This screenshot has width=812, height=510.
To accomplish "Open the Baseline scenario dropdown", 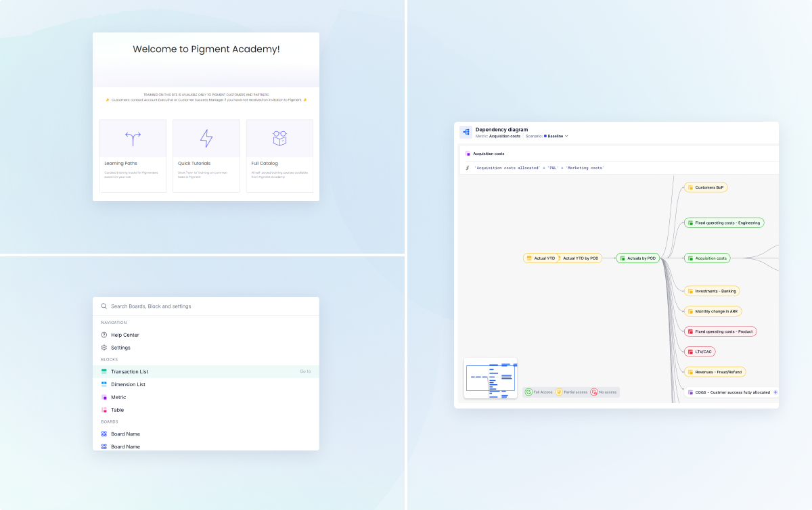I will [x=556, y=136].
